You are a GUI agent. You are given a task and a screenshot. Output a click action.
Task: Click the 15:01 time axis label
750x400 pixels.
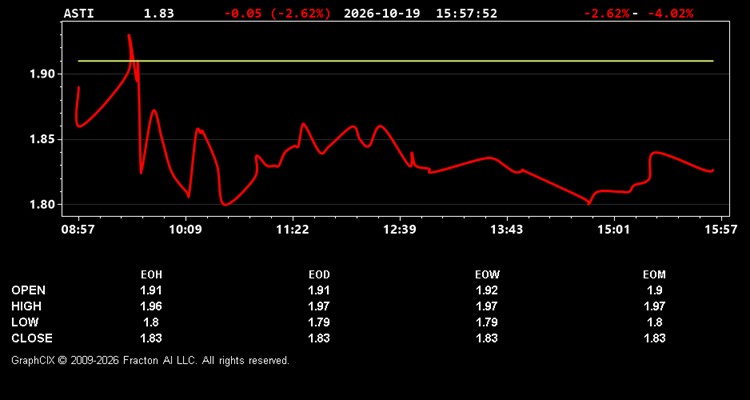click(614, 229)
